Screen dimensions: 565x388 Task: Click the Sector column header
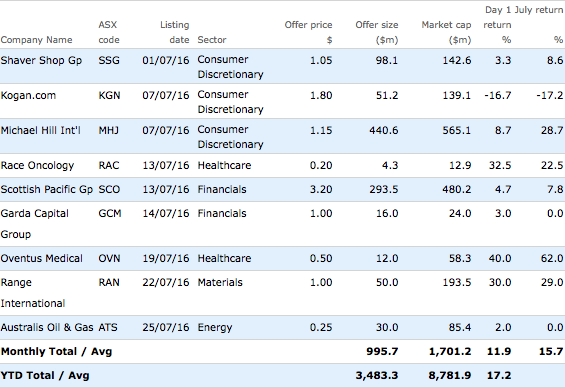pos(212,40)
